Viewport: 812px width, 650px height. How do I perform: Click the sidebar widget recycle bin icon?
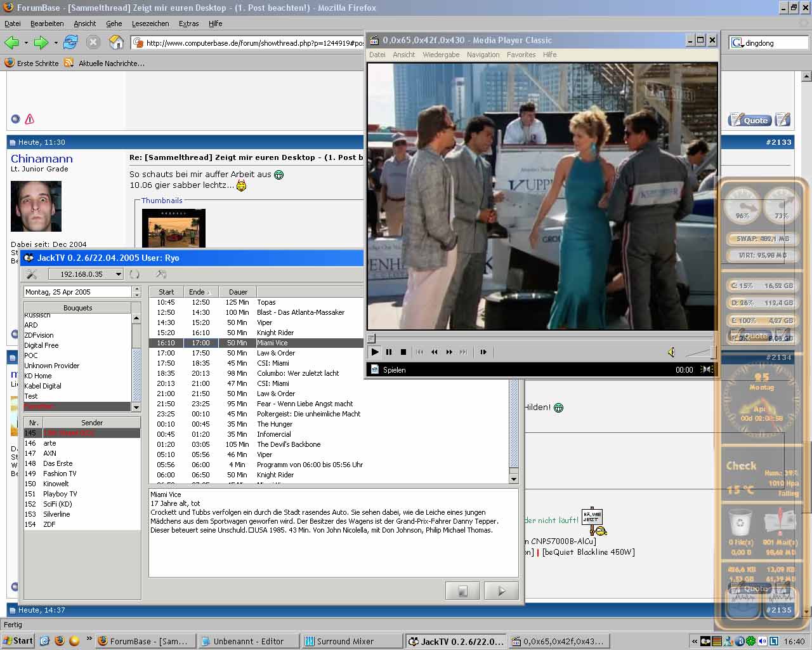pos(740,522)
